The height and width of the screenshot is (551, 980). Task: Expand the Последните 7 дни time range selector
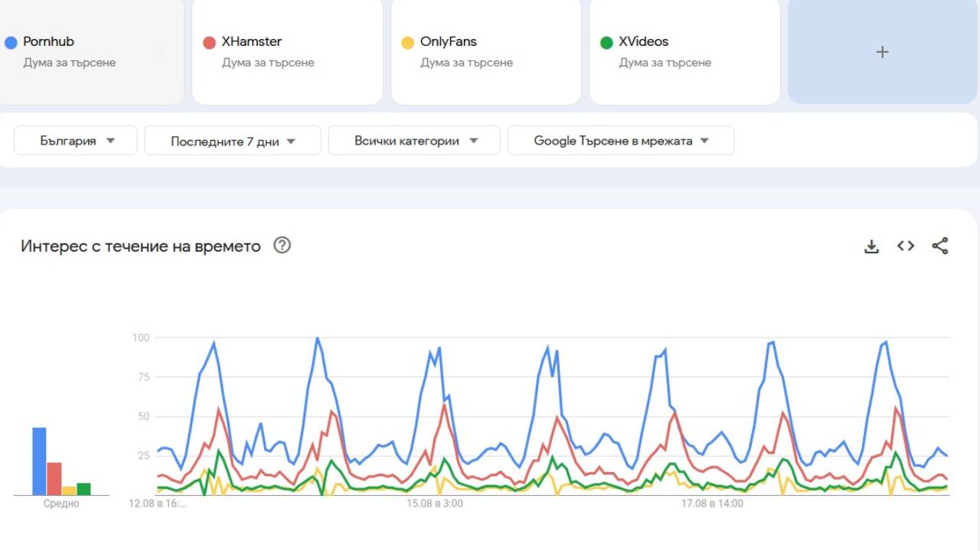pyautogui.click(x=232, y=140)
